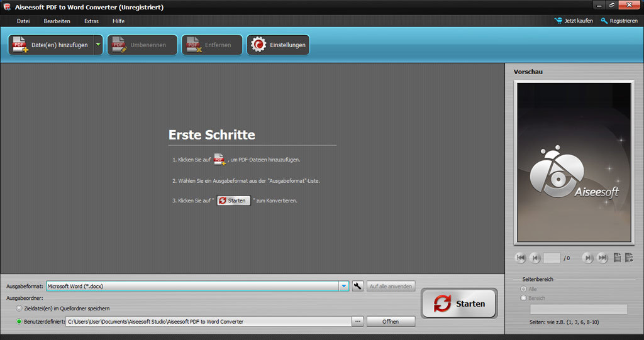Image resolution: width=644 pixels, height=340 pixels.
Task: Restore down the Aiseesoft window
Action: tap(611, 5)
